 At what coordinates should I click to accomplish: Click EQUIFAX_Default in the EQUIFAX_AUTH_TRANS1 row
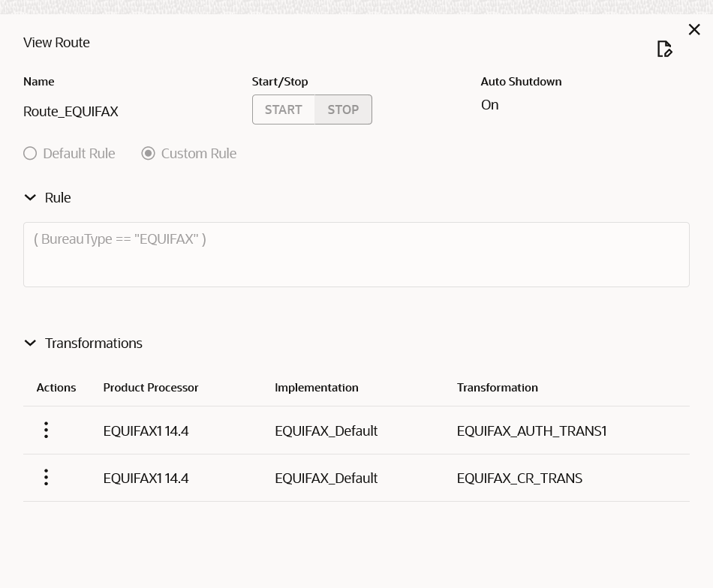[326, 430]
